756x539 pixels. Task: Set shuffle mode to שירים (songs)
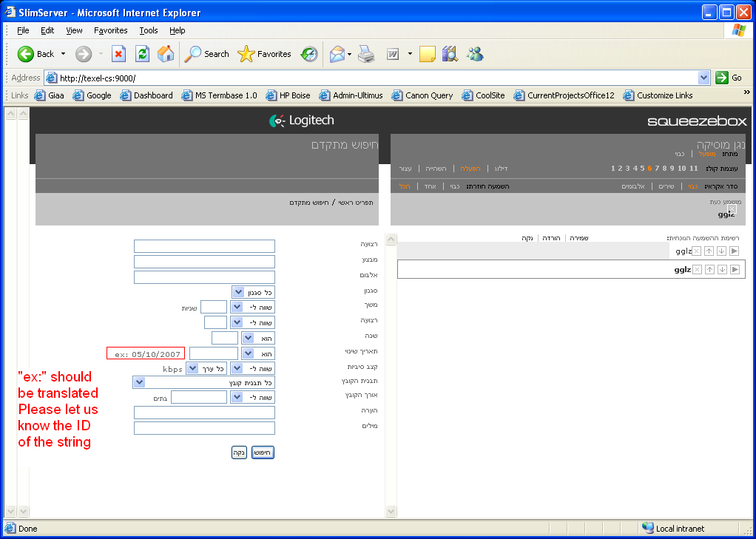pos(666,186)
